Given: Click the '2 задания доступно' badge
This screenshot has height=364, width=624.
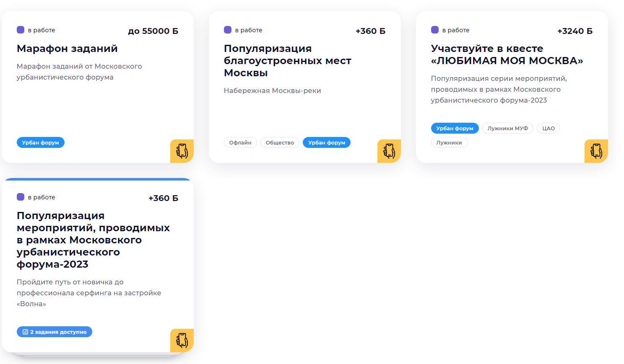Looking at the screenshot, I should pyautogui.click(x=55, y=332).
